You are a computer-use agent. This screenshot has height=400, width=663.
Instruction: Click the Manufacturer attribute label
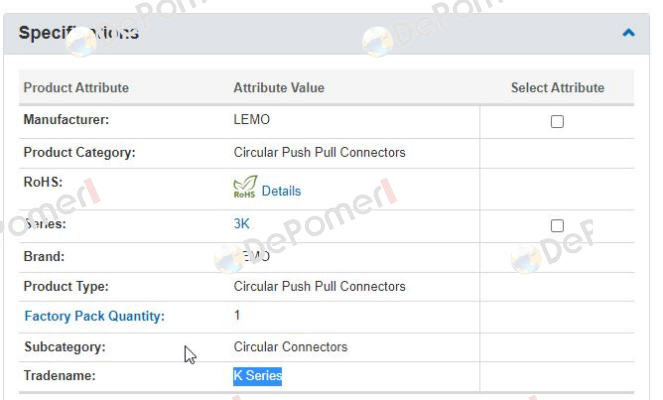(x=66, y=119)
